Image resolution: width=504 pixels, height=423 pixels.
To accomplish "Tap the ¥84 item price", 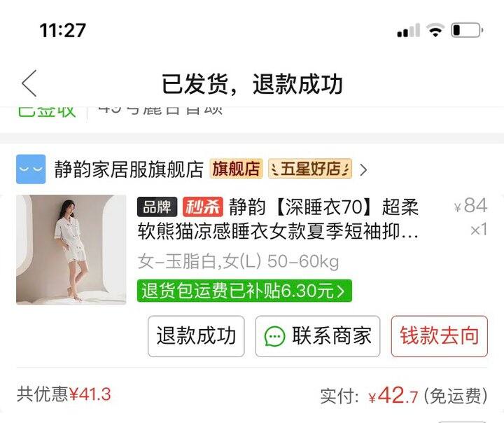I will click(x=470, y=206).
